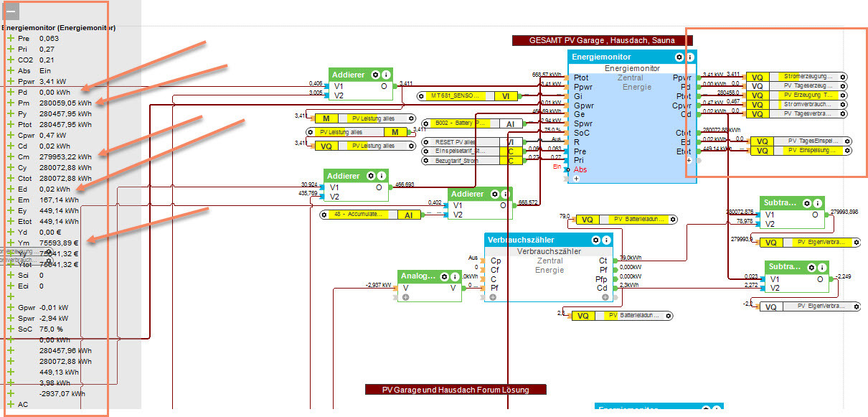Click info icon on Verbrauchszähler block
The height and width of the screenshot is (417, 868).
click(x=606, y=240)
